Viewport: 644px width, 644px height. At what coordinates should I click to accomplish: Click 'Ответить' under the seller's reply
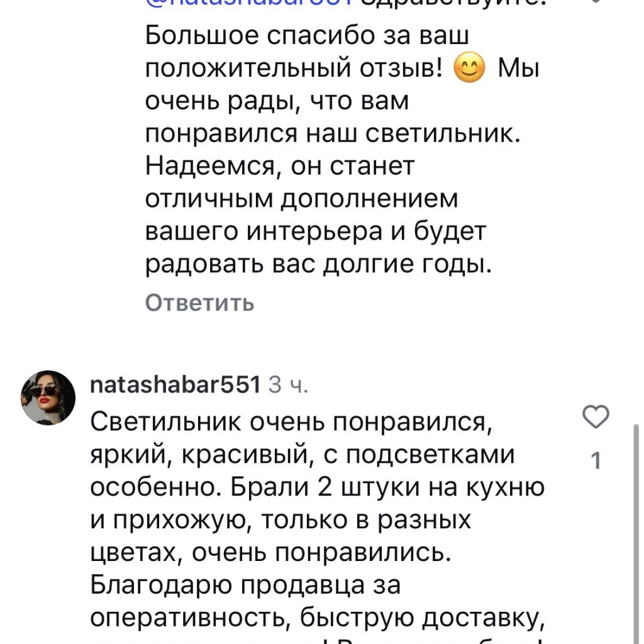click(199, 303)
